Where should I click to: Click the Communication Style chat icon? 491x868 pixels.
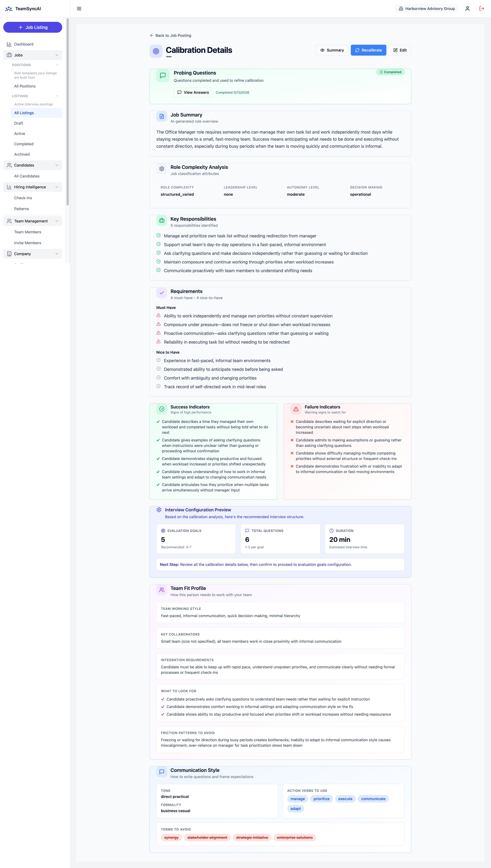tap(162, 772)
